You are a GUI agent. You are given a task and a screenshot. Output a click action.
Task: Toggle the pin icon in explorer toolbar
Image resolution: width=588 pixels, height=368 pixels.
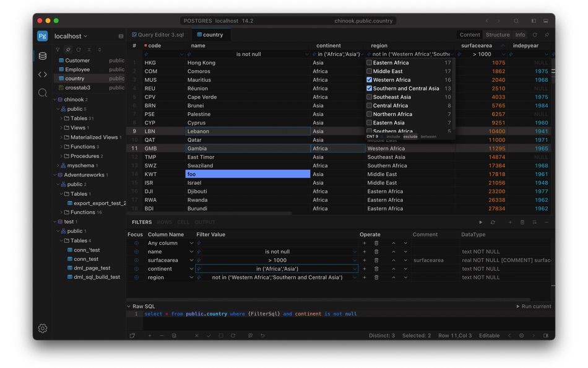coord(68,50)
